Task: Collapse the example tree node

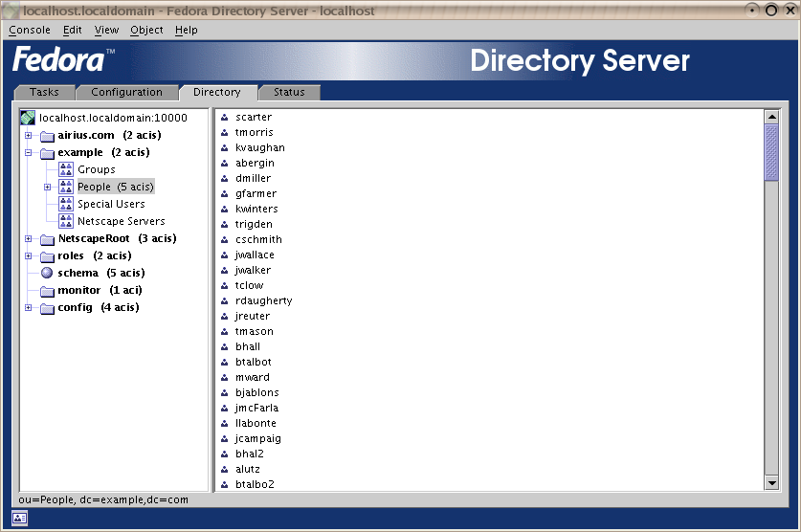Action: pyautogui.click(x=29, y=153)
